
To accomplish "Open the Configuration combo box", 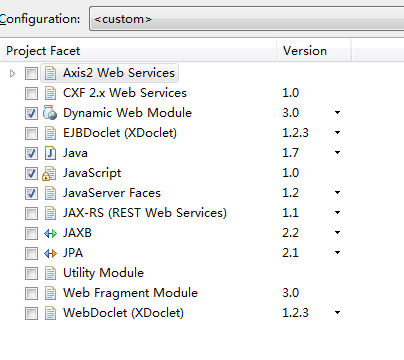I will 246,19.
